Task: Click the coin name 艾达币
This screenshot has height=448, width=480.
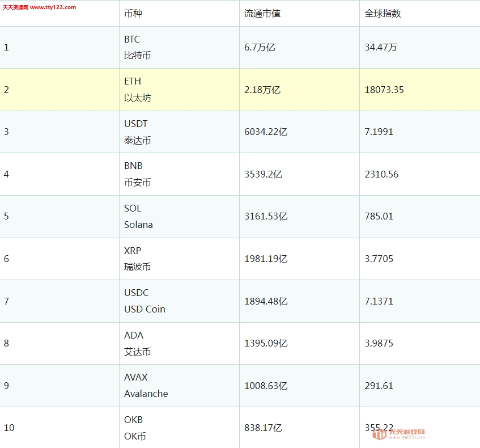Action: [138, 352]
